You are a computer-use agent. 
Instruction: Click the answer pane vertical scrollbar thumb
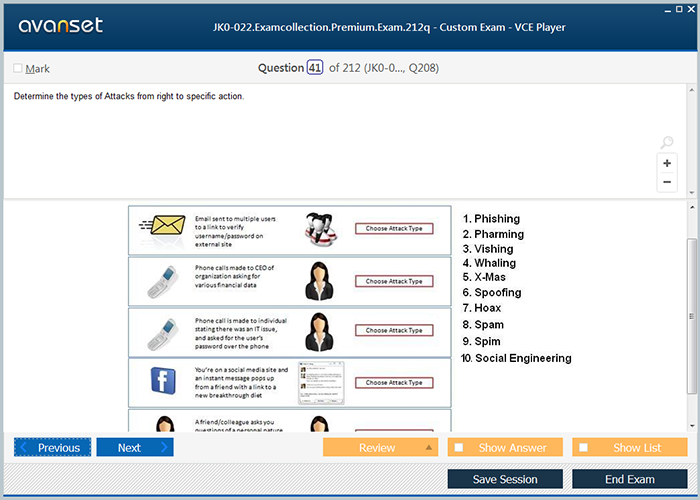coord(692,316)
